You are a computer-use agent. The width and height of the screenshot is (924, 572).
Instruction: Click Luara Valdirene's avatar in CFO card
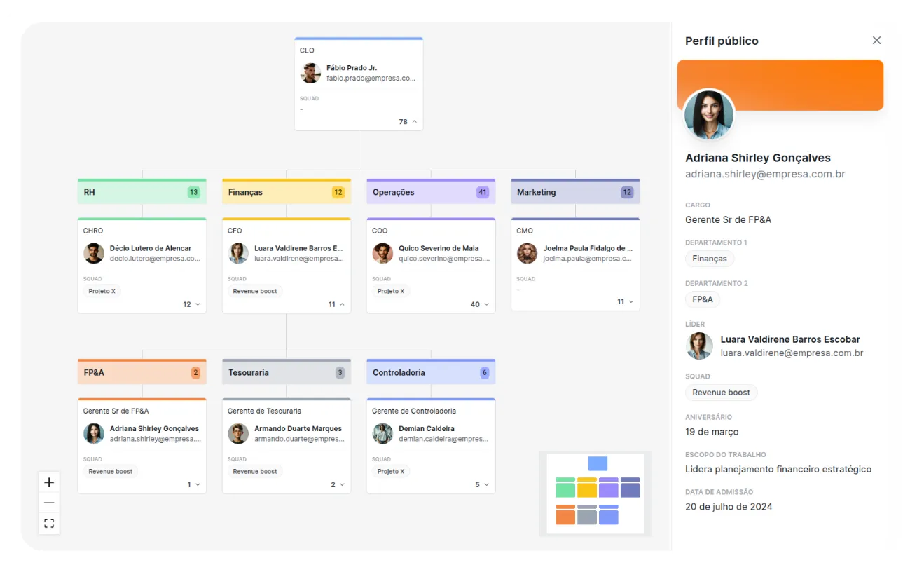coord(238,253)
